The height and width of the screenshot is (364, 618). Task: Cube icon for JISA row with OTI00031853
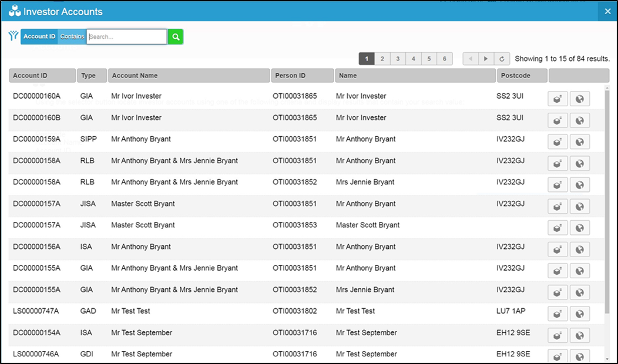pyautogui.click(x=557, y=228)
